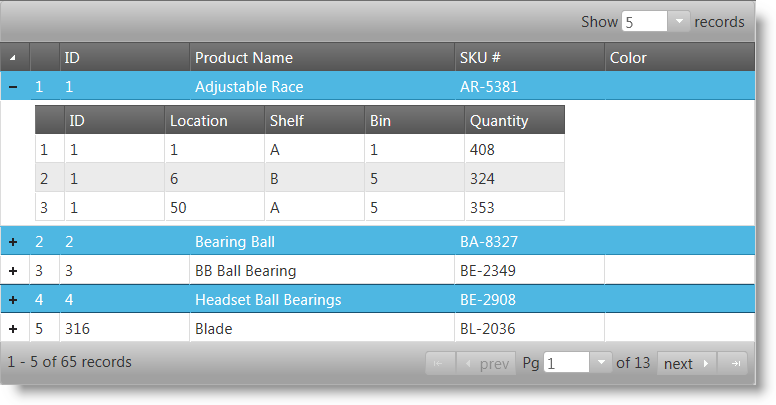776x405 pixels.
Task: Go to the first page icon
Action: (438, 364)
